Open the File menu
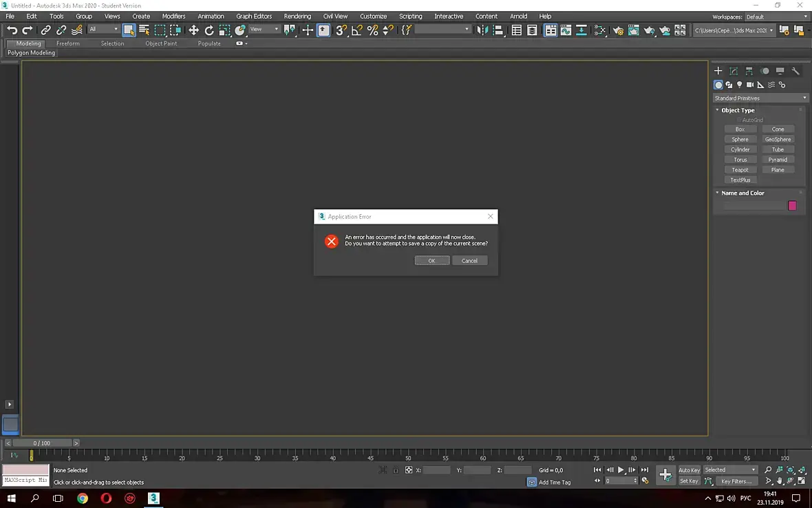Screen dimensions: 812x508 (x=10, y=16)
